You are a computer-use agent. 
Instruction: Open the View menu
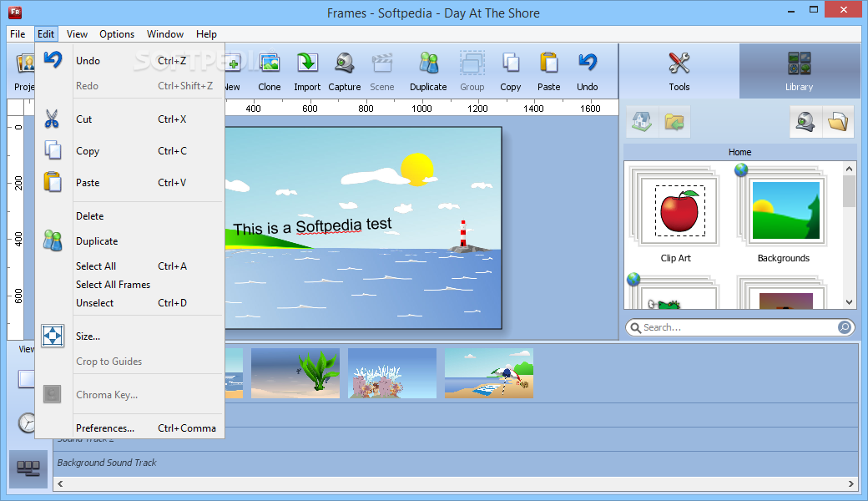(x=77, y=34)
